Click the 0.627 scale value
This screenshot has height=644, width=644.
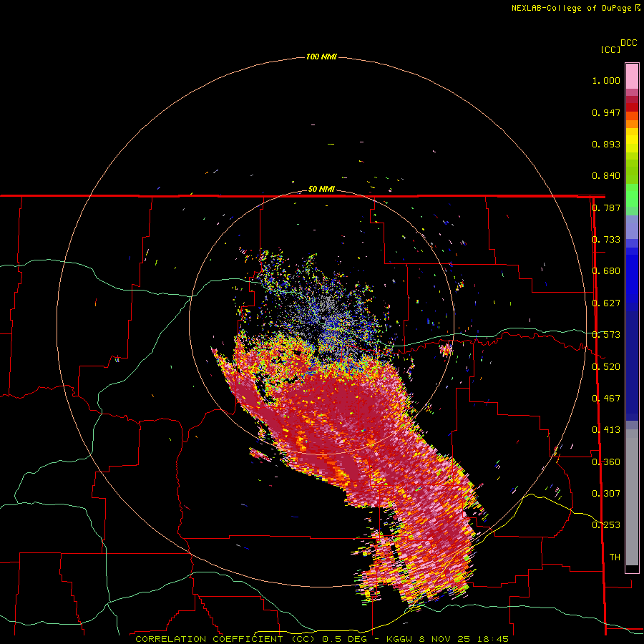tap(606, 303)
